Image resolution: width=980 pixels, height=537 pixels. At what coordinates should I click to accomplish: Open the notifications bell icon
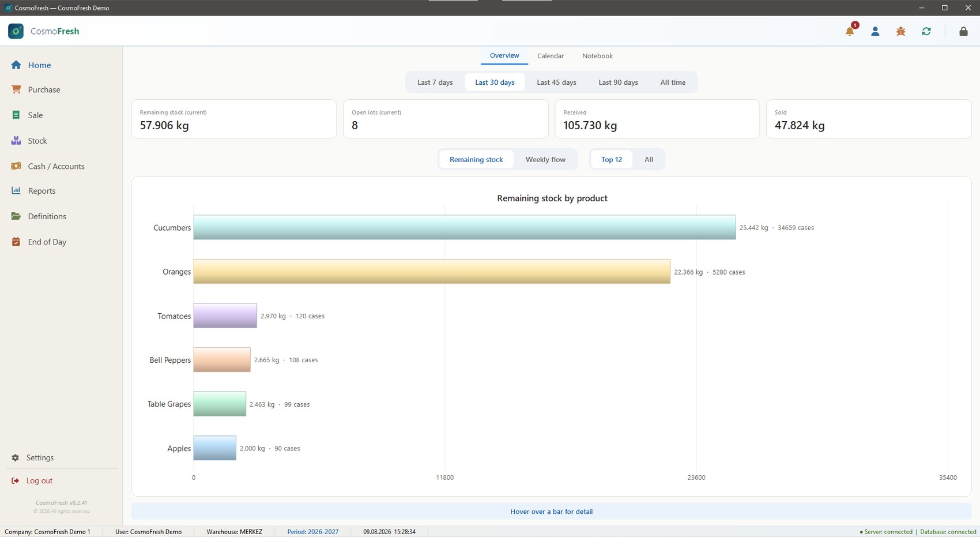point(850,31)
